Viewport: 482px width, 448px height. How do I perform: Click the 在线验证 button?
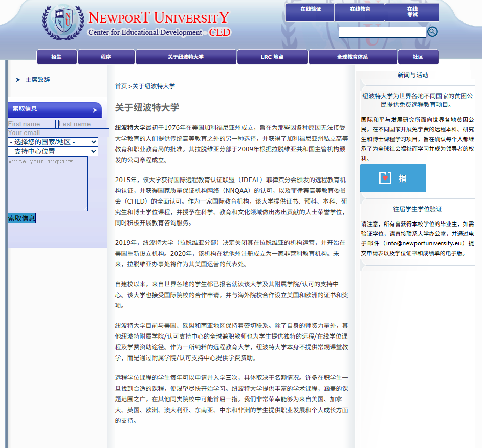click(310, 12)
